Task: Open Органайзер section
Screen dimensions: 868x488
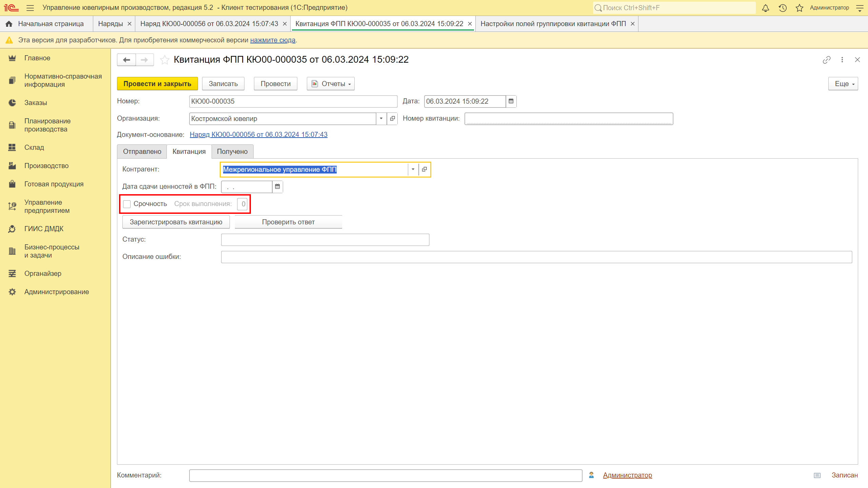Action: (43, 273)
